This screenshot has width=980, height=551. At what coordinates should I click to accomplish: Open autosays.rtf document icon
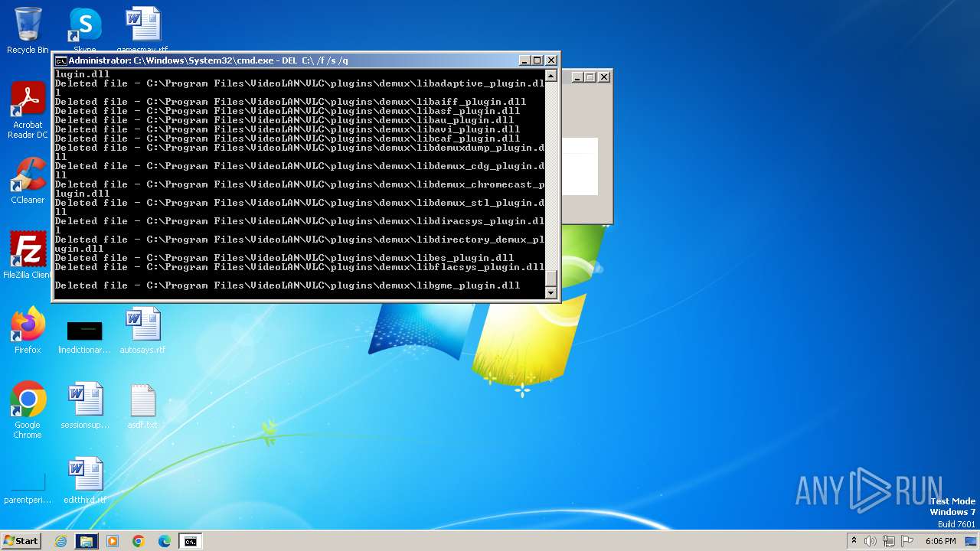(142, 331)
